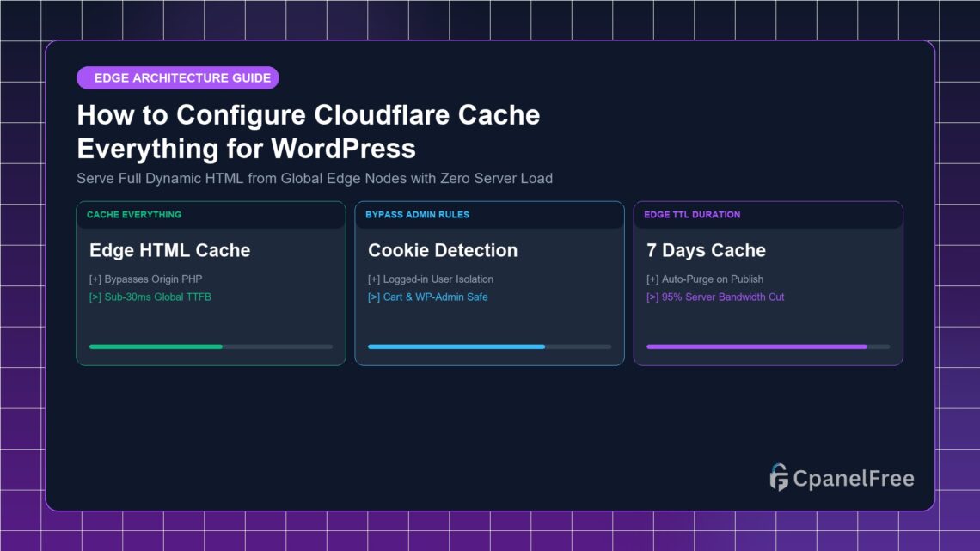This screenshot has width=980, height=551.
Task: Click '[>] 95% Server Bandwidth Cut' line
Action: [x=715, y=297]
